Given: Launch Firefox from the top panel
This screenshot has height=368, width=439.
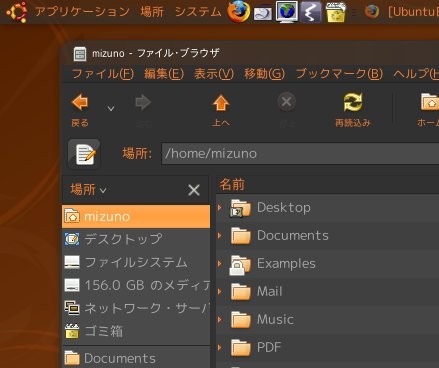Looking at the screenshot, I should [239, 11].
